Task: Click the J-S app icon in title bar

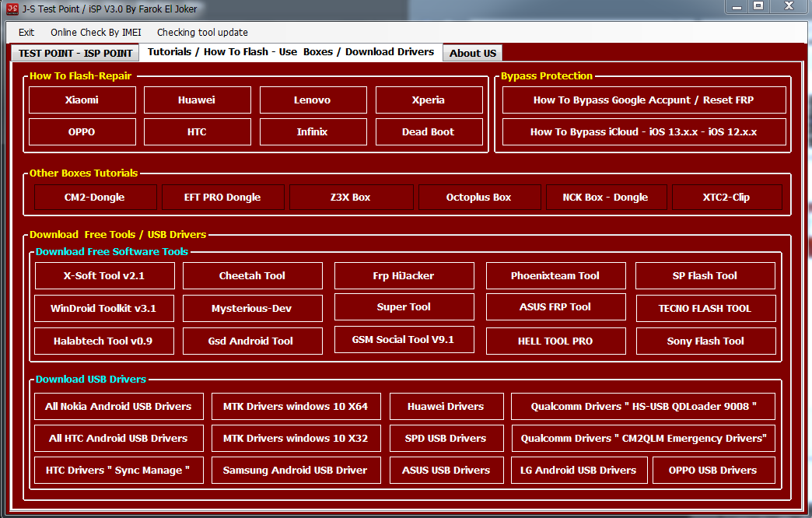Action: coord(12,9)
